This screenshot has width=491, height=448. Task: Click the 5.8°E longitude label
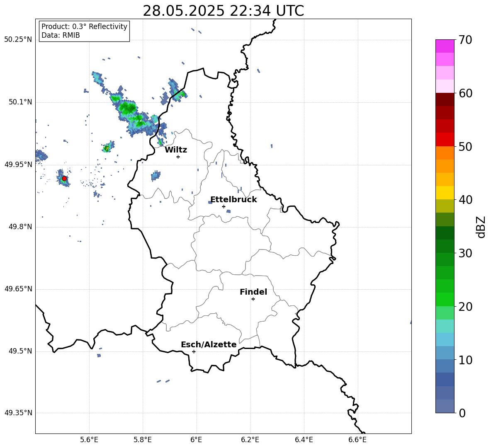[143, 440]
